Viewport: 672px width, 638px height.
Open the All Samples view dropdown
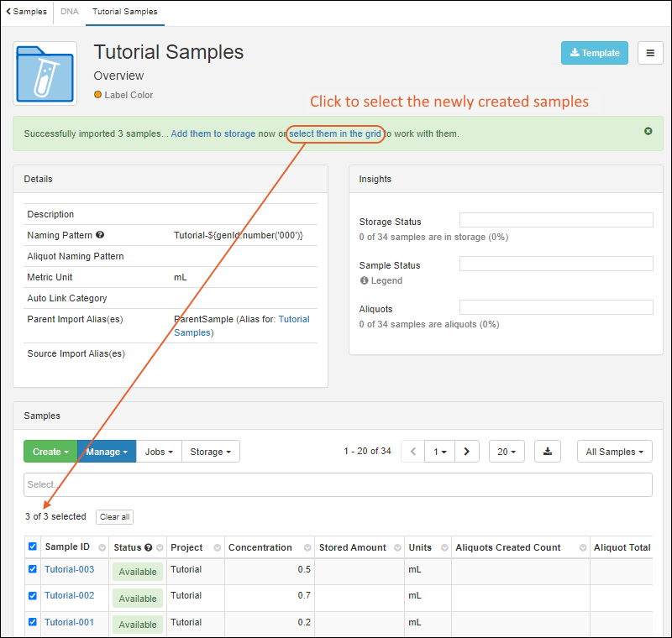click(x=615, y=452)
